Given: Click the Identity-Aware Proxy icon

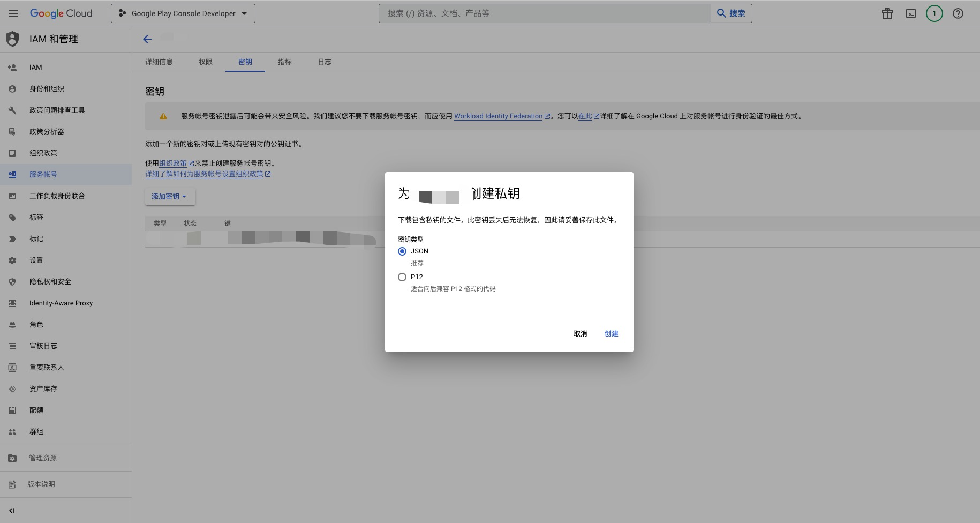Looking at the screenshot, I should pyautogui.click(x=12, y=303).
